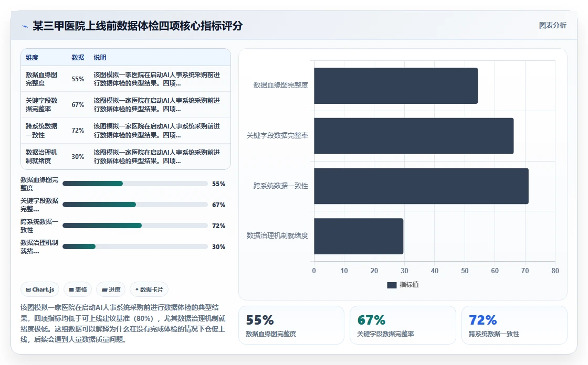Click the x-axis tick label 40
This screenshot has height=365, width=588.
pos(435,271)
